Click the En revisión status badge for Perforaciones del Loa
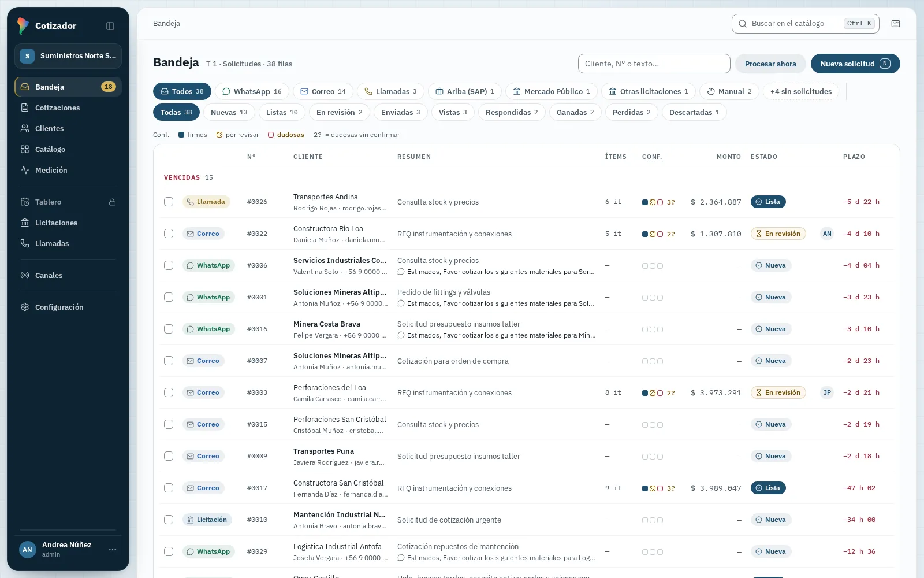This screenshot has height=578, width=924. pos(778,392)
